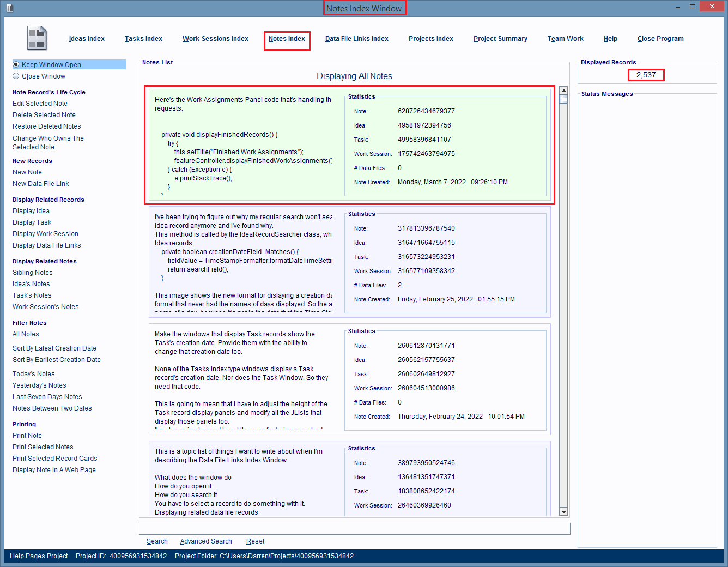Click Delete Selected Note
The height and width of the screenshot is (567, 728).
point(44,115)
